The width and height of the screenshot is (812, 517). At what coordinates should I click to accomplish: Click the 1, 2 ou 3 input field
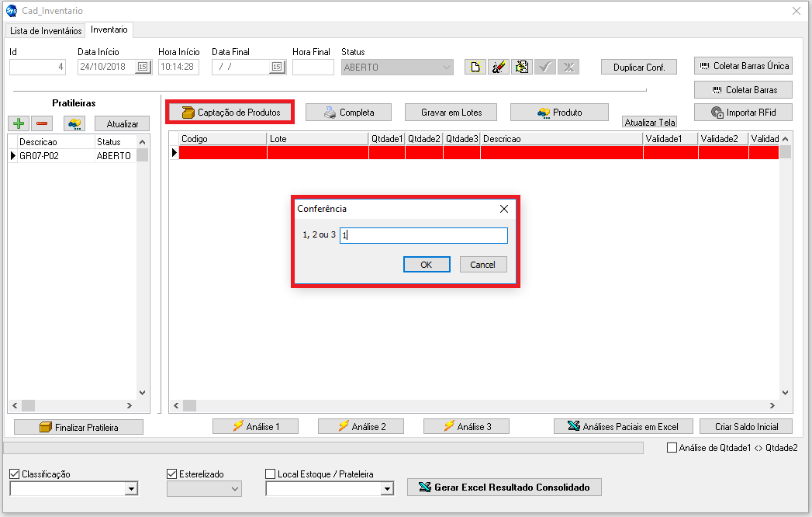(423, 235)
